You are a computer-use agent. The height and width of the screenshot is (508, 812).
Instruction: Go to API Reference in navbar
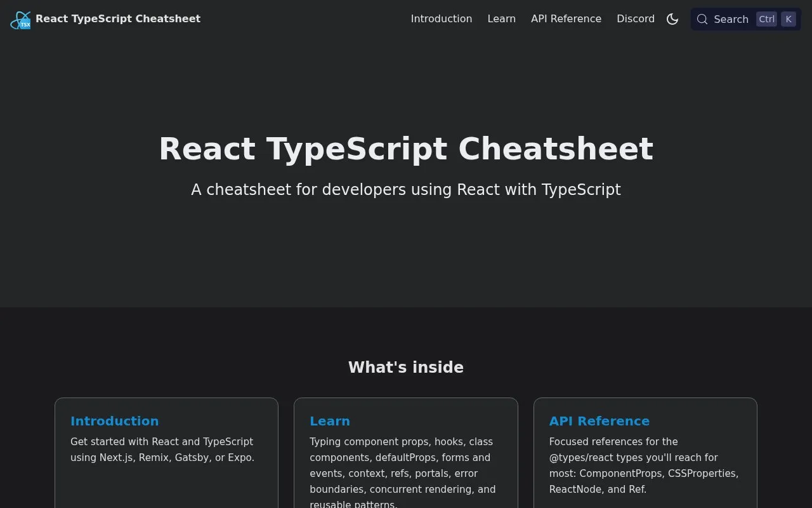pos(566,19)
